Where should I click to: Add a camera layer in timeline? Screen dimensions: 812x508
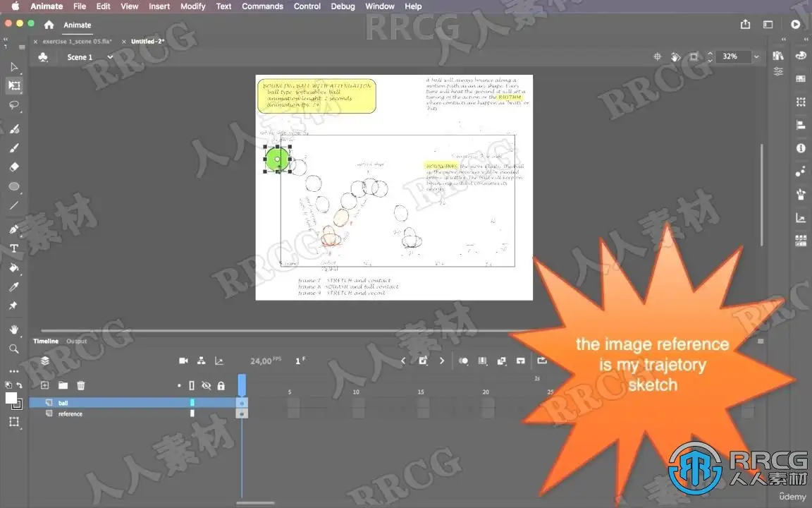pos(183,361)
